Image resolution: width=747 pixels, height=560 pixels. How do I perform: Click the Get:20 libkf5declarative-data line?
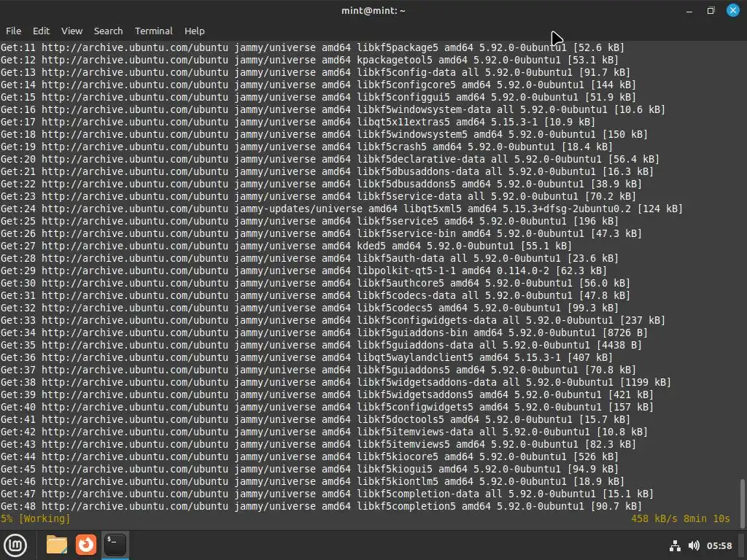pyautogui.click(x=330, y=159)
